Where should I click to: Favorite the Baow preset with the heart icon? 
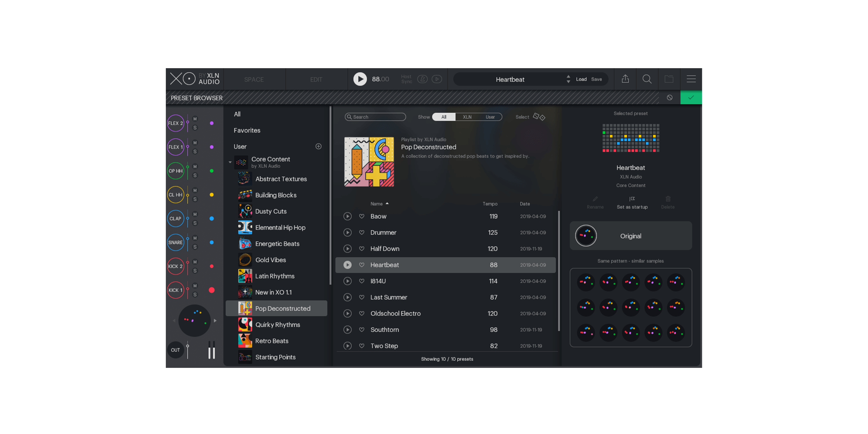point(361,216)
